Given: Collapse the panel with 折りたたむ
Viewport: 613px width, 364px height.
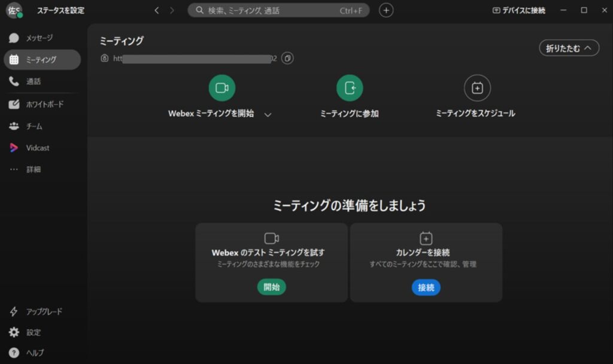Looking at the screenshot, I should coord(569,48).
